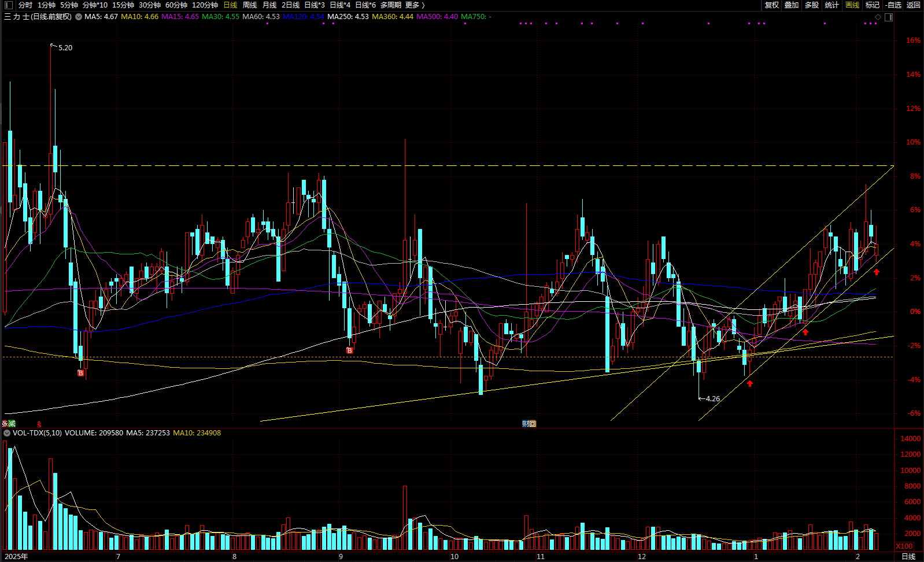Select the 日线 daily period tab

(230, 5)
